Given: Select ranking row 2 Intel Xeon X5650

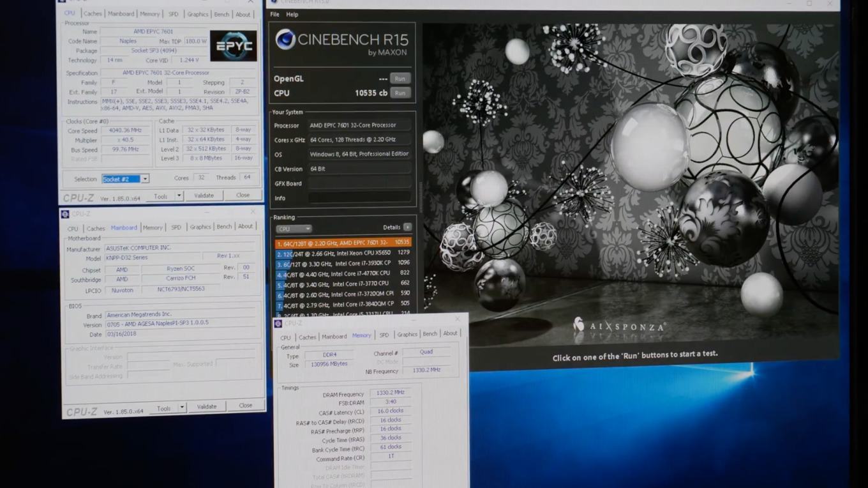Looking at the screenshot, I should (343, 253).
